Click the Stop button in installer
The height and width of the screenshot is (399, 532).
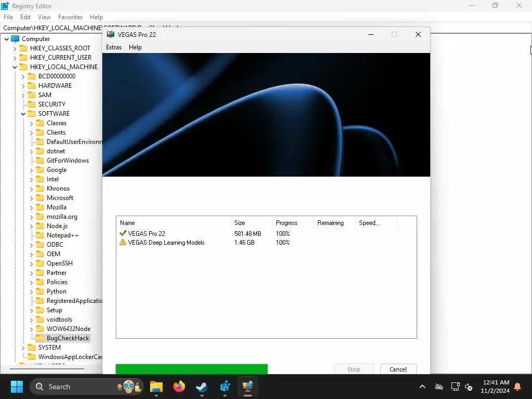coord(353,369)
